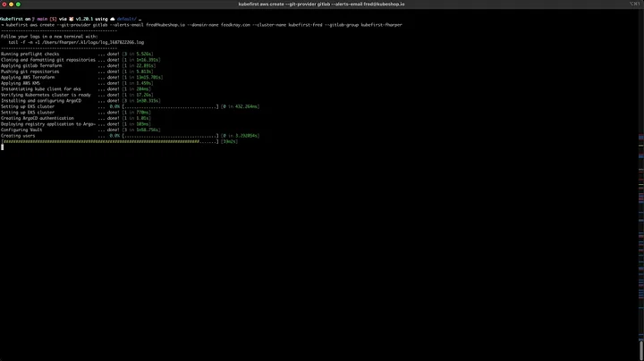Minimize the terminal using yellow button
The width and height of the screenshot is (644, 361).
pyautogui.click(x=11, y=4)
